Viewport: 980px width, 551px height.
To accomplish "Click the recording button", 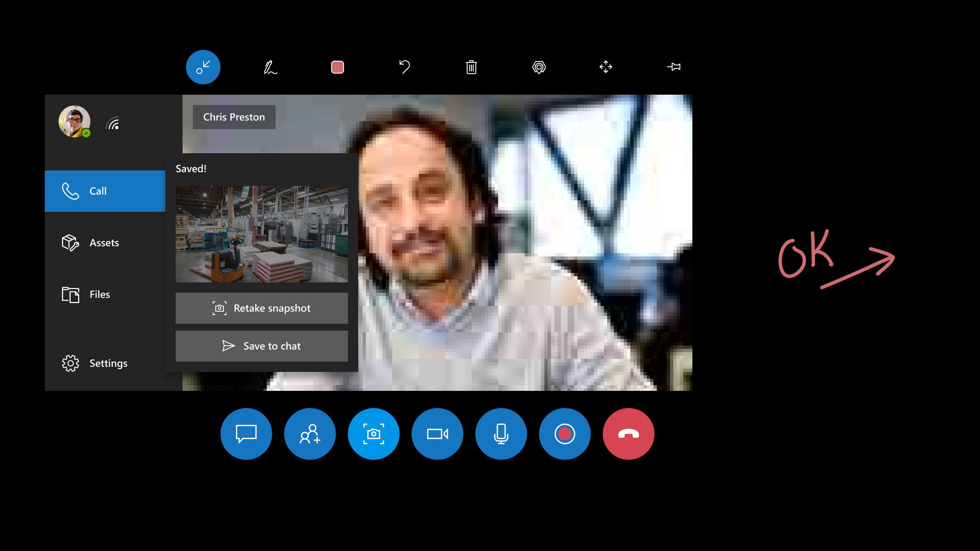I will tap(565, 433).
